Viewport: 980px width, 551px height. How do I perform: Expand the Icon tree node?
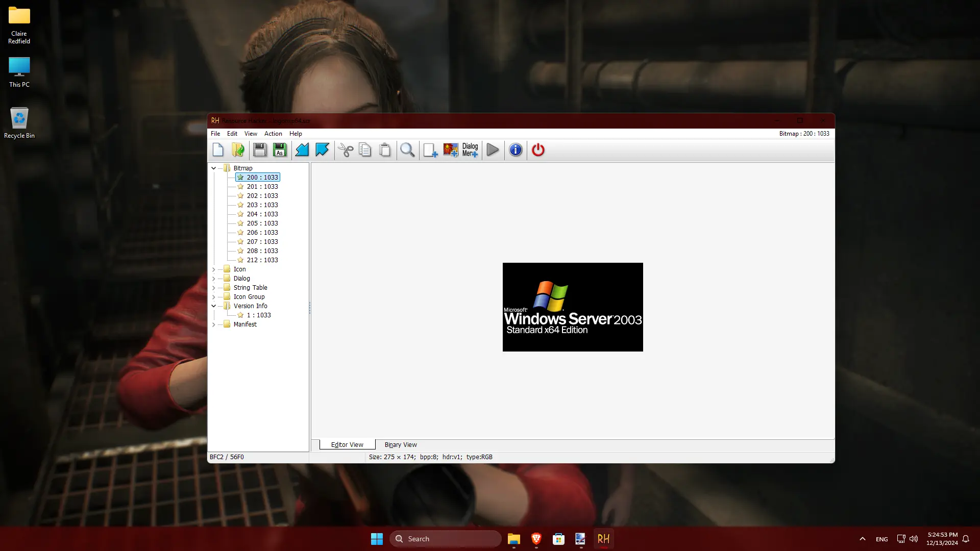tap(214, 269)
